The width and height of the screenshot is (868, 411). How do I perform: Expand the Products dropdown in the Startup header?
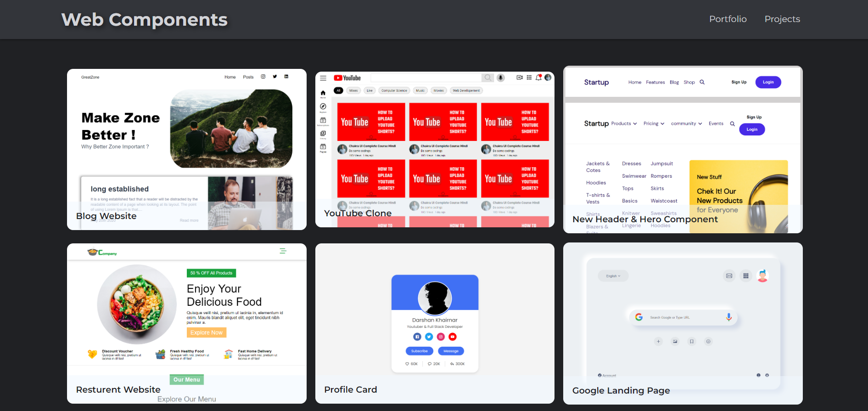pyautogui.click(x=624, y=124)
